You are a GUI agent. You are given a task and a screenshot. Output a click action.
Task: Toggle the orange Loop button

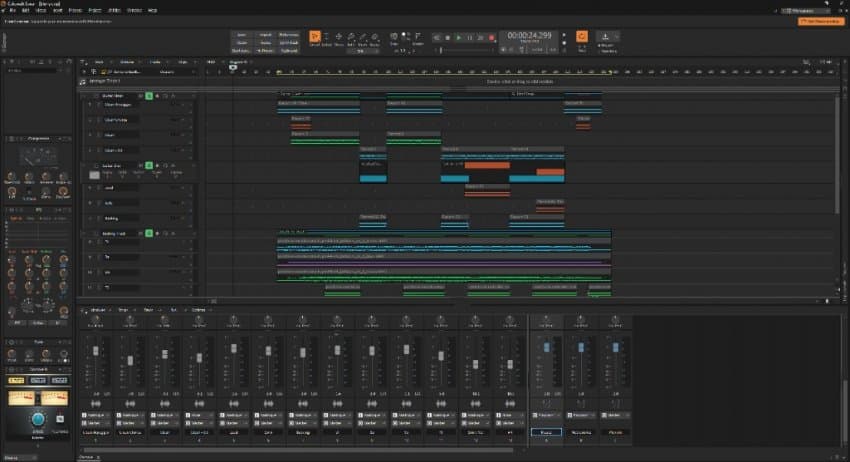point(581,37)
